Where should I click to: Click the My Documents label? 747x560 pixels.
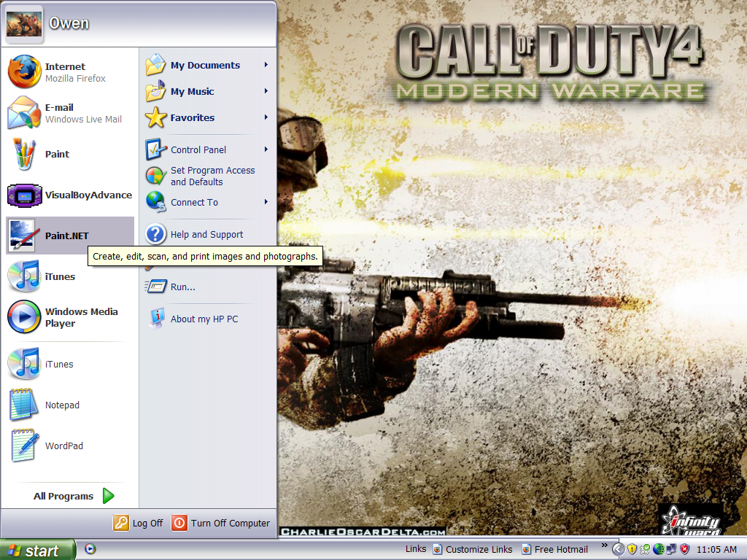pos(205,65)
